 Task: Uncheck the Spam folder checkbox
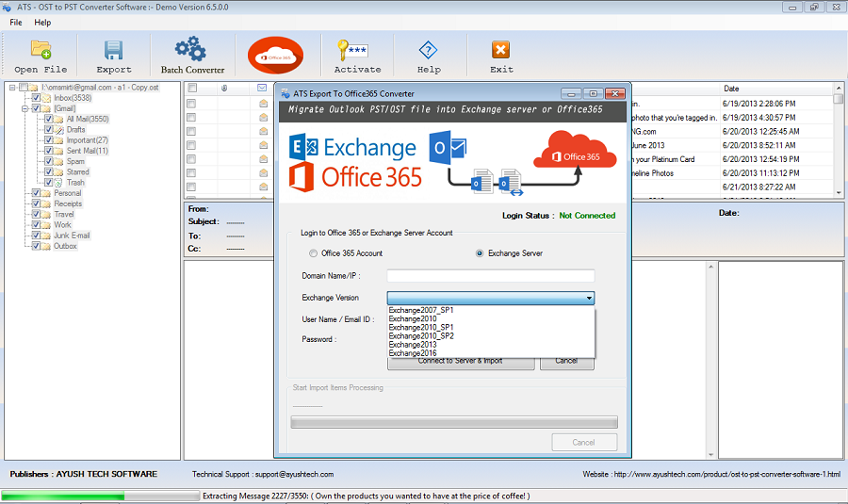[x=49, y=161]
